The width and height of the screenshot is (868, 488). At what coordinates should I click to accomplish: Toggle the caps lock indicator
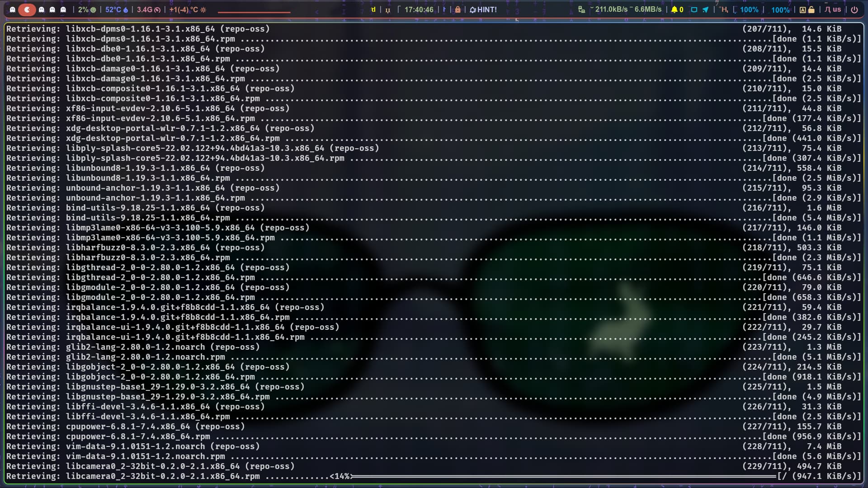click(x=807, y=9)
